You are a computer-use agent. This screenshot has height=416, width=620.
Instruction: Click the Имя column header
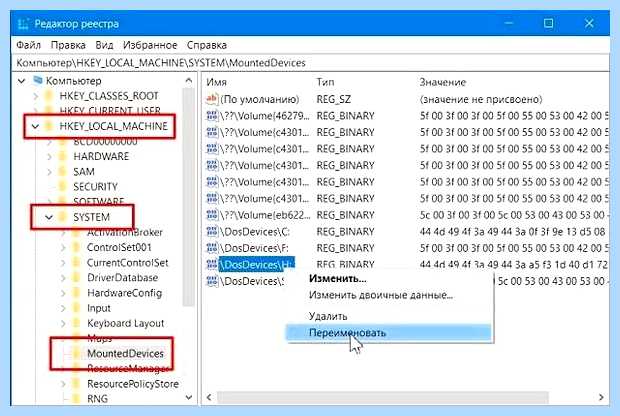[216, 82]
